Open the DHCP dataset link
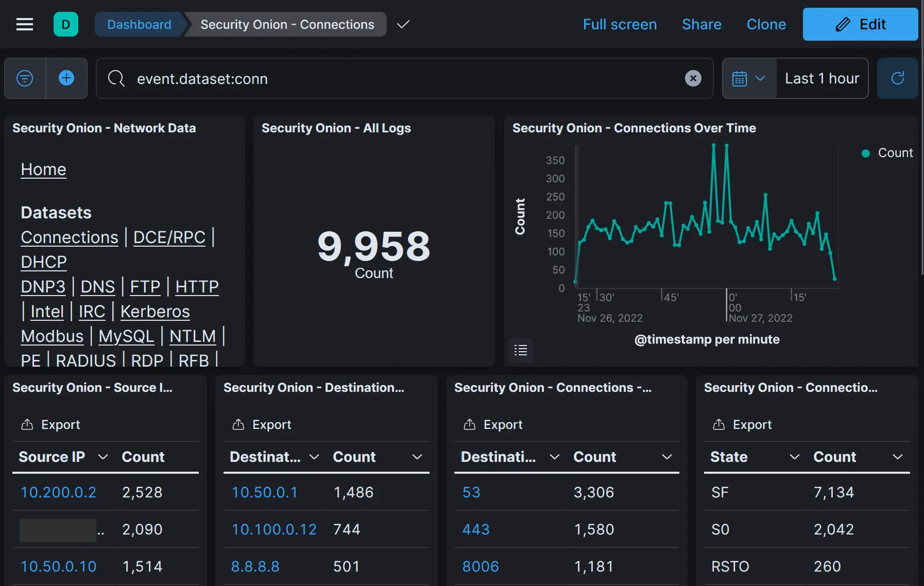The height and width of the screenshot is (586, 924). click(44, 262)
